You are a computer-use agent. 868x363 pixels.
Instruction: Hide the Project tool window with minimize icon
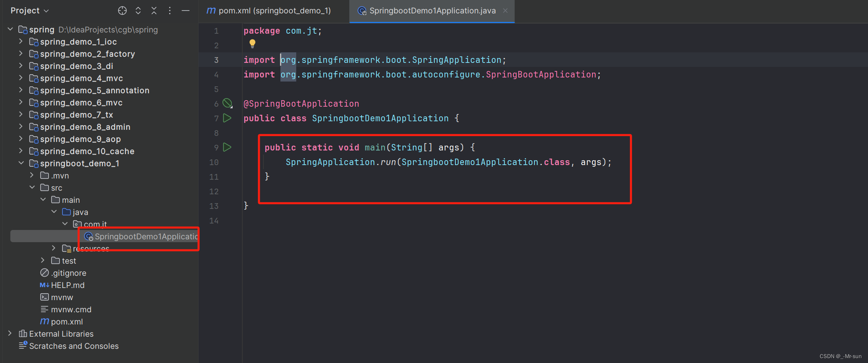pos(186,11)
